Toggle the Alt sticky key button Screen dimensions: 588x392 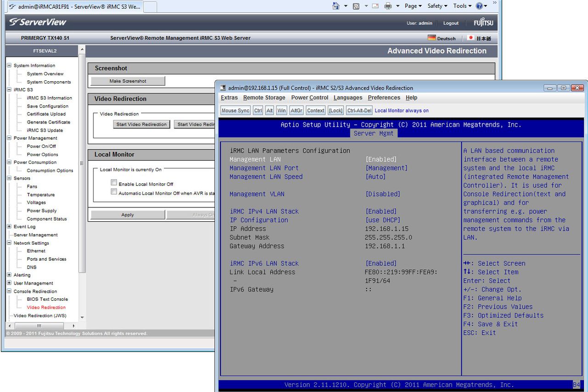270,111
